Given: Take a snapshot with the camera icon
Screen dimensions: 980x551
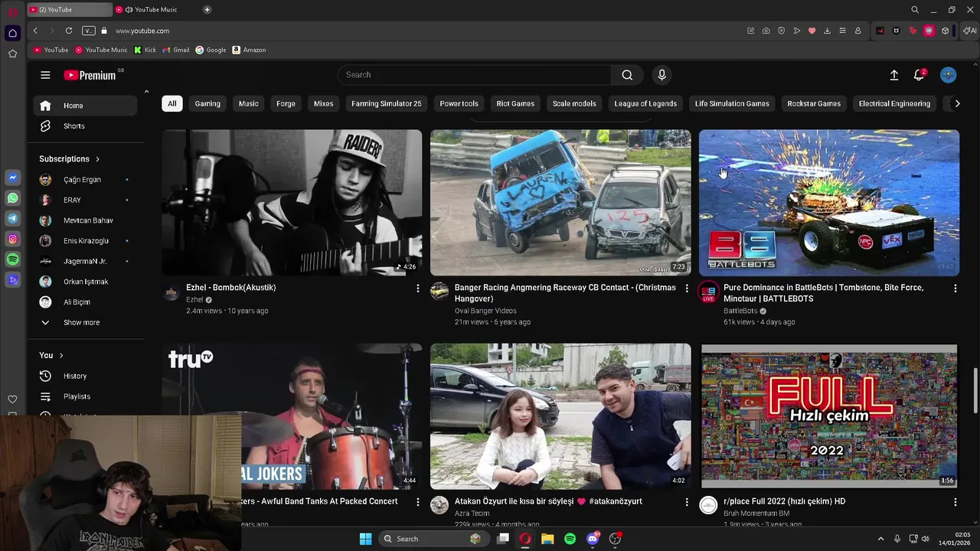Looking at the screenshot, I should click(x=766, y=31).
